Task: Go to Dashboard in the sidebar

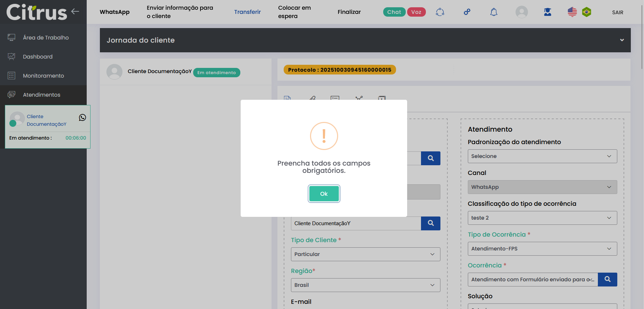Action: (38, 56)
